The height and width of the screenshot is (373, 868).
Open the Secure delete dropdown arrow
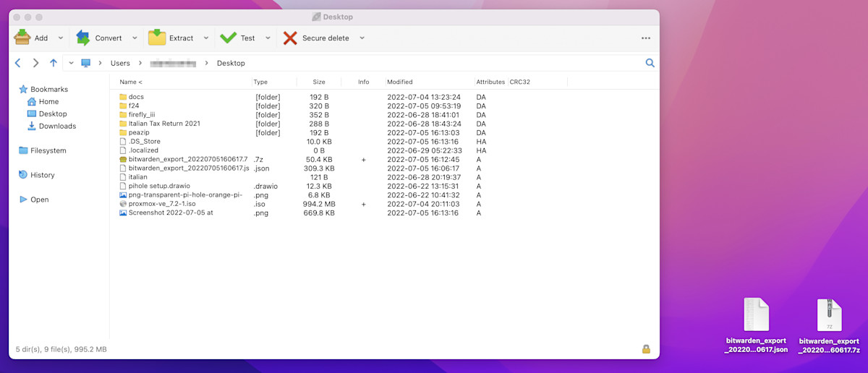tap(362, 38)
